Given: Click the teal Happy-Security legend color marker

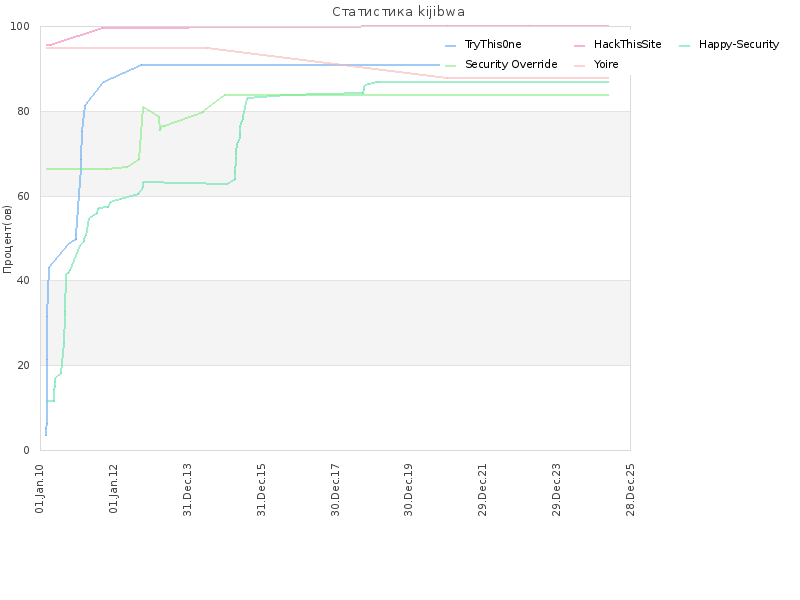Looking at the screenshot, I should 685,46.
